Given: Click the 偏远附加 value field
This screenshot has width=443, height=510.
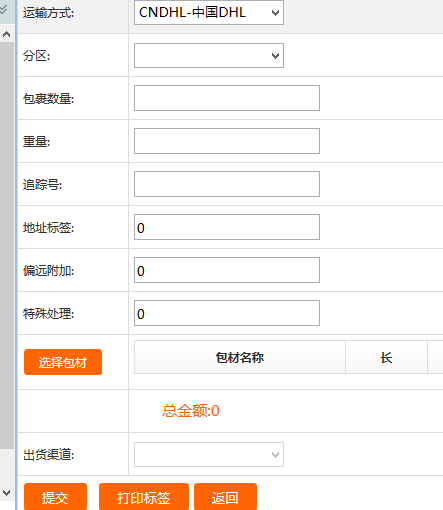Looking at the screenshot, I should [227, 270].
